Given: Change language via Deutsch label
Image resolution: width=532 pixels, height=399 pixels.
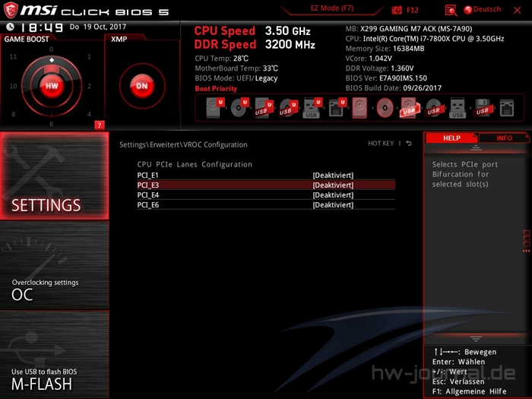Looking at the screenshot, I should [487, 9].
